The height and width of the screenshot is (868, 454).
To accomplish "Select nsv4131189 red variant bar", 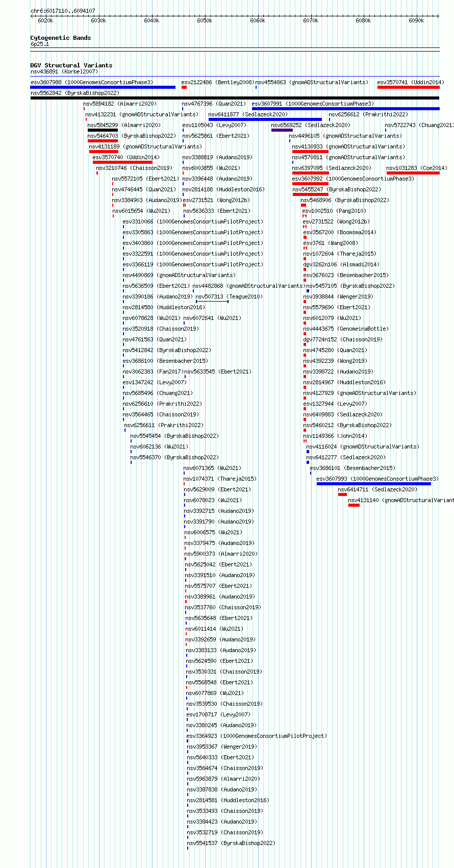I will coord(104,152).
